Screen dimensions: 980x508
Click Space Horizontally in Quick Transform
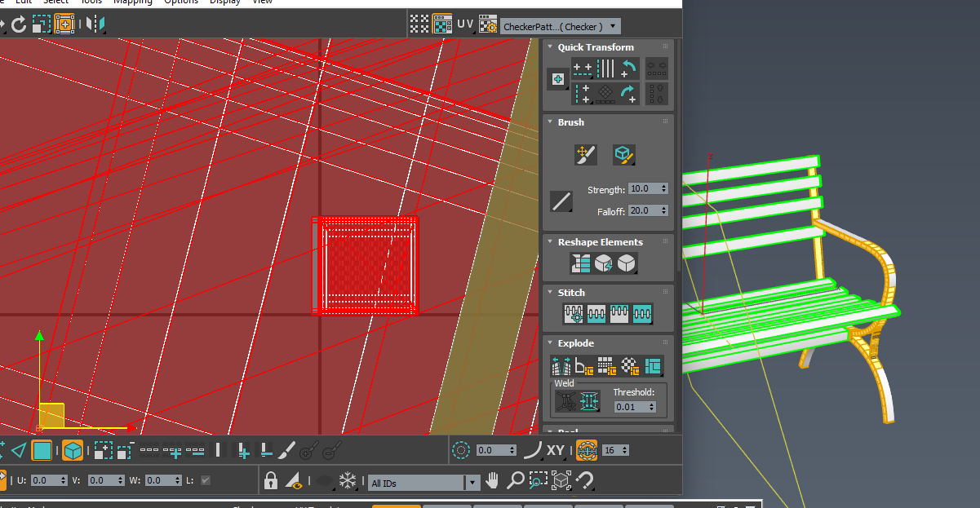click(x=656, y=68)
